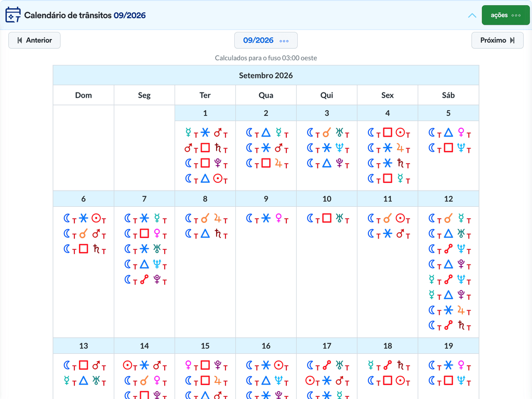The image size is (532, 399).
Task: Select Moon square Sun transit on day 4
Action: (389, 132)
